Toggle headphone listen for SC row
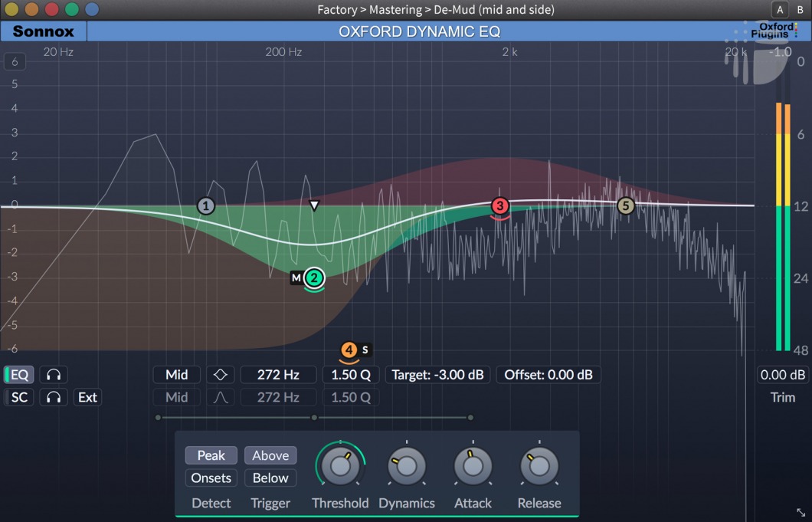Screen dimensions: 812x522 54,397
